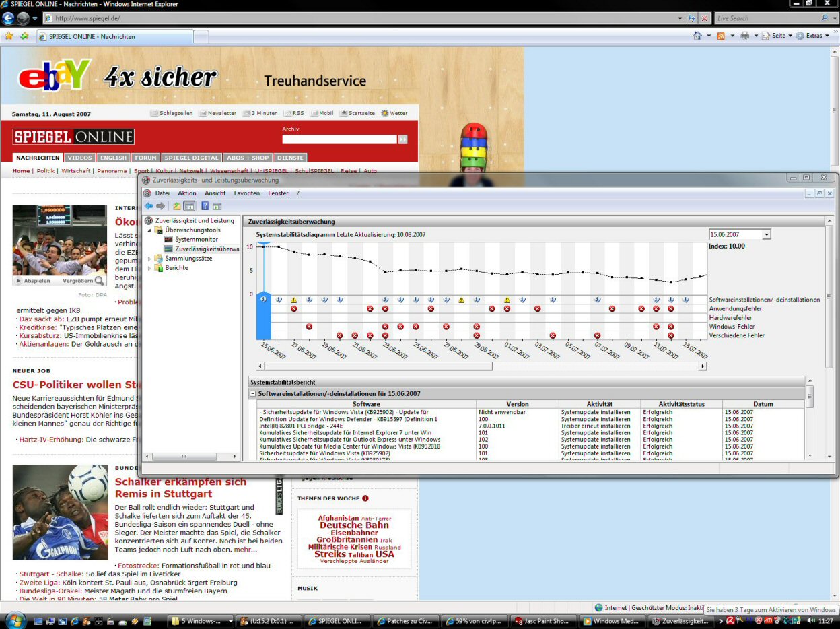Click the back arrow in the Zuverlässigkeits toolbar
This screenshot has width=840, height=629.
click(148, 206)
